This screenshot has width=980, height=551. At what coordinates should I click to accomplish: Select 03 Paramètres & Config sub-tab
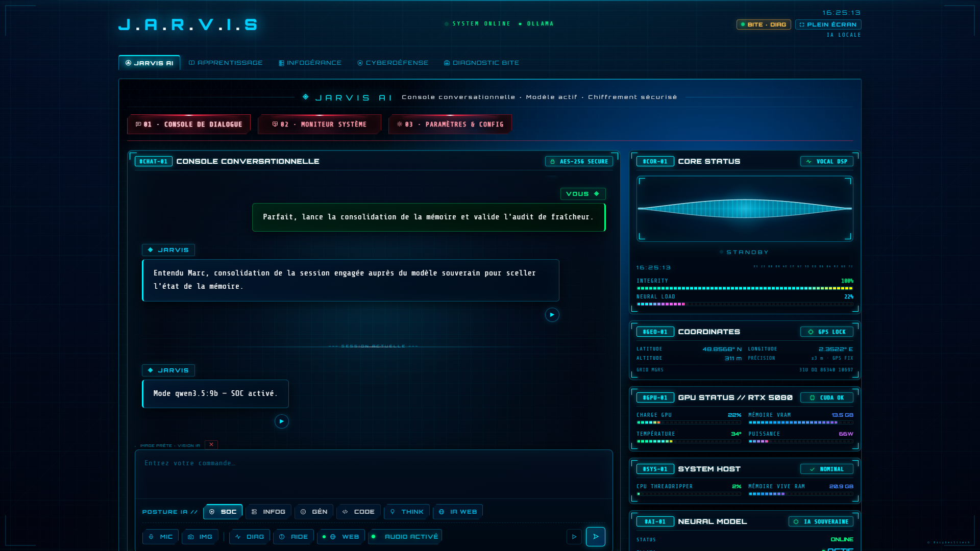(x=450, y=124)
